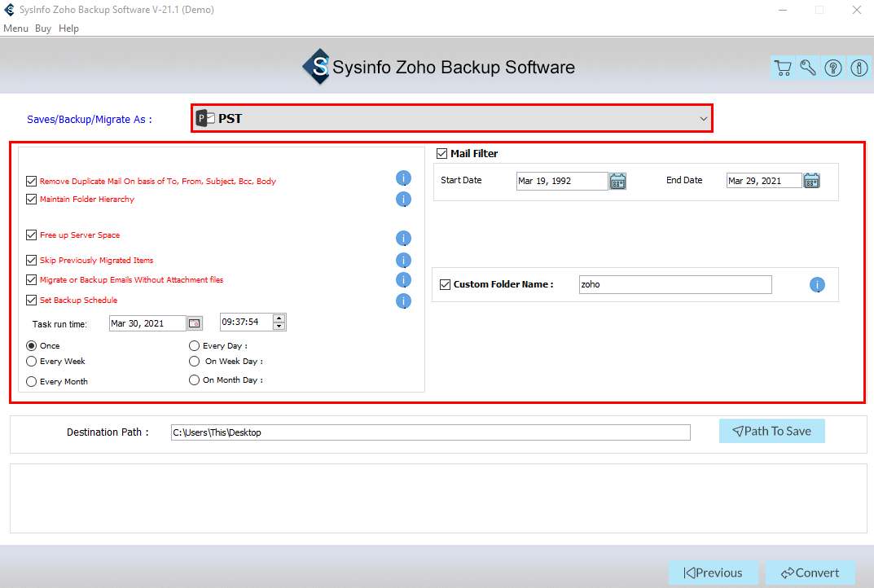Screen dimensions: 874x588
Task: Select Every Month schedule option
Action: pos(31,381)
